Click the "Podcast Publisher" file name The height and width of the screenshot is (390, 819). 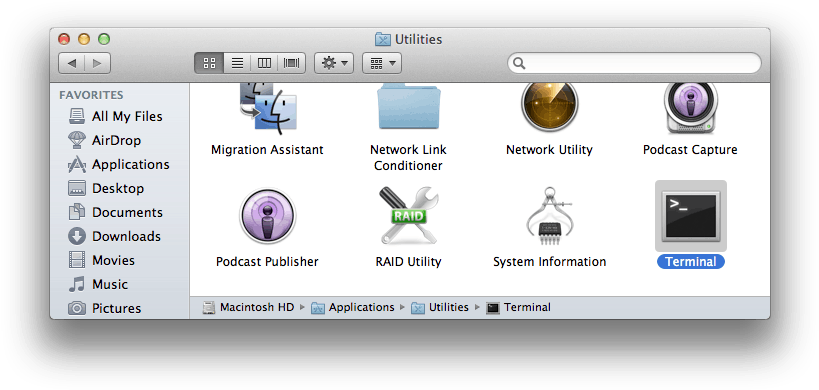click(x=267, y=262)
